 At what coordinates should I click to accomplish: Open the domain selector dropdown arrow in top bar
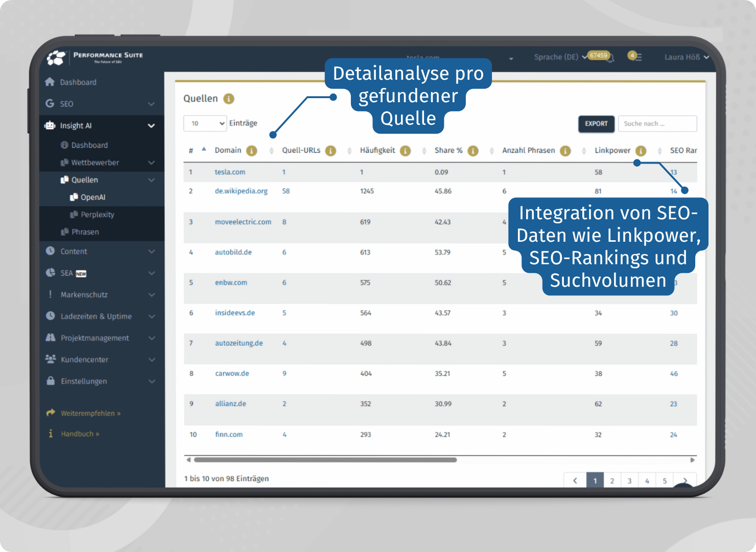click(511, 59)
